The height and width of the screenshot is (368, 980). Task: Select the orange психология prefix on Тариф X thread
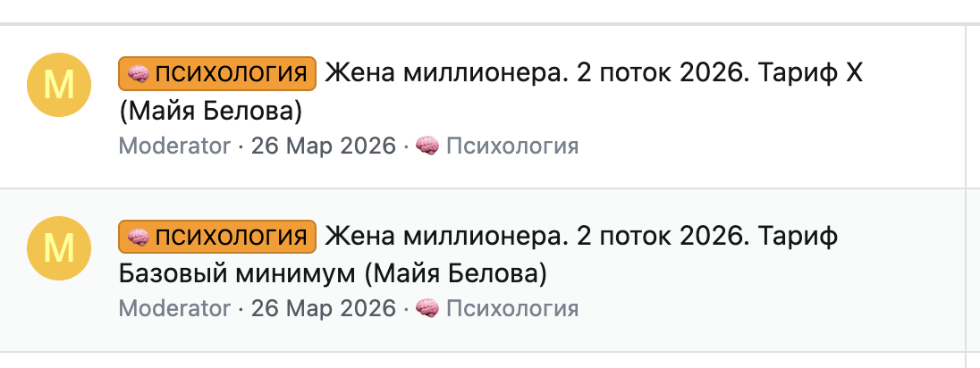click(217, 73)
